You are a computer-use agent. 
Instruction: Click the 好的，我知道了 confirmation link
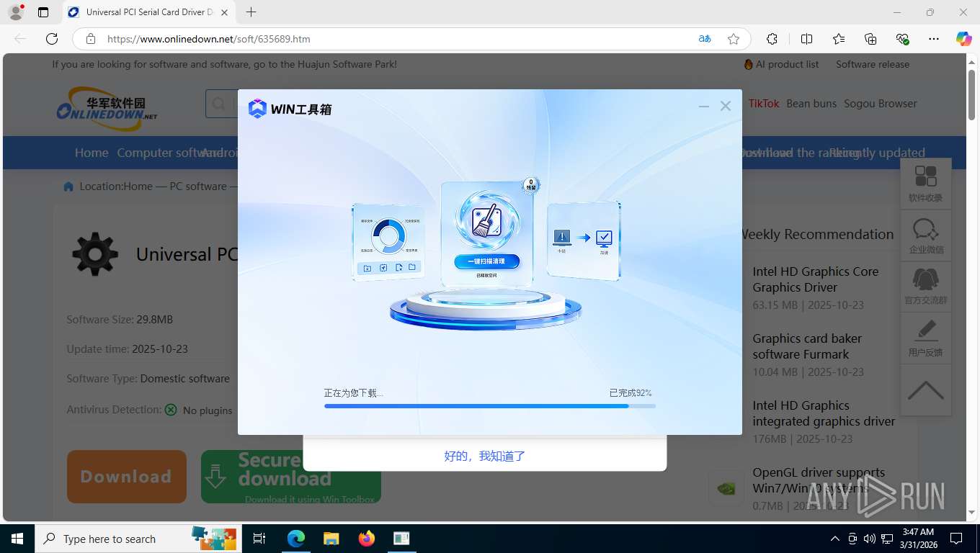coord(485,456)
